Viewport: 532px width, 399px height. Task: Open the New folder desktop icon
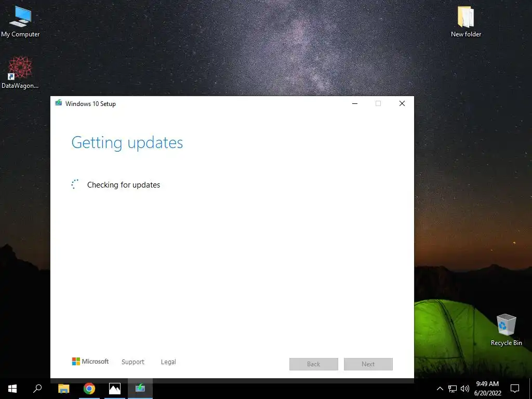(x=466, y=21)
